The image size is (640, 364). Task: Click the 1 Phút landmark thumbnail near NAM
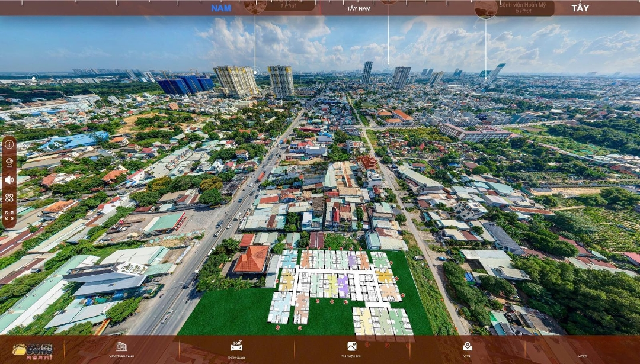click(x=255, y=5)
